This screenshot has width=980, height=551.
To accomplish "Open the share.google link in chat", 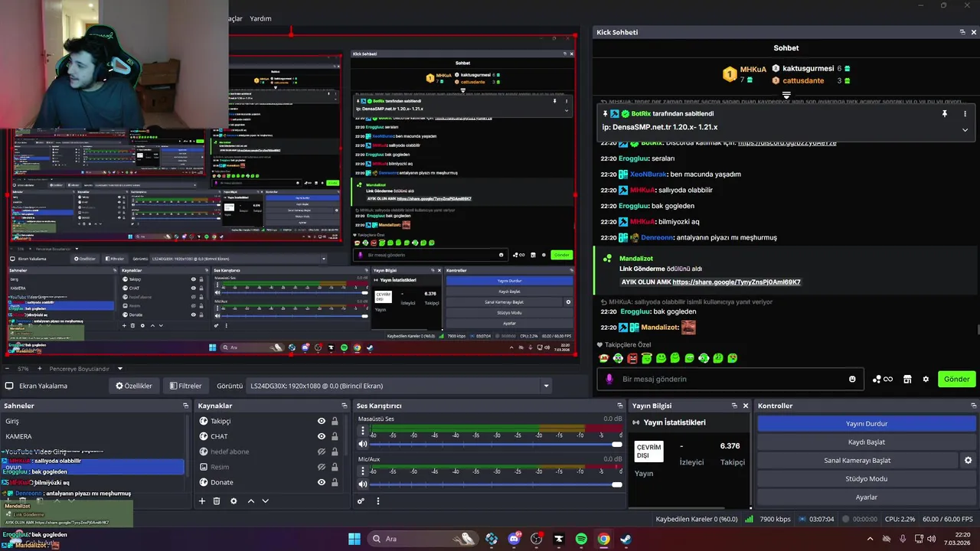I will [737, 282].
